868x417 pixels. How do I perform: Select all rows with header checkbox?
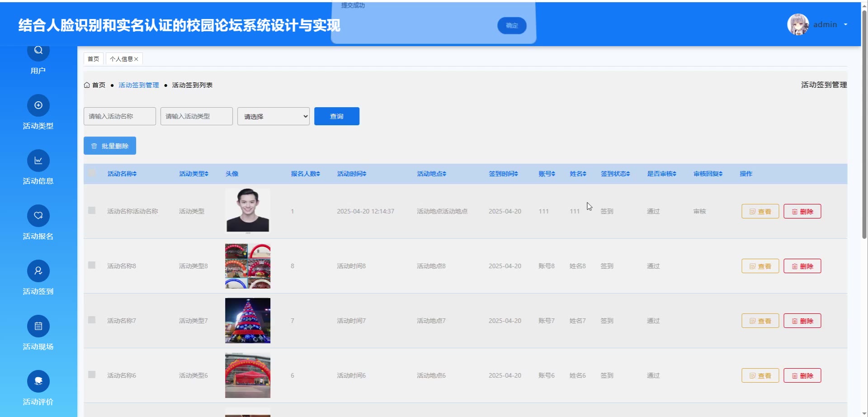pos(92,173)
